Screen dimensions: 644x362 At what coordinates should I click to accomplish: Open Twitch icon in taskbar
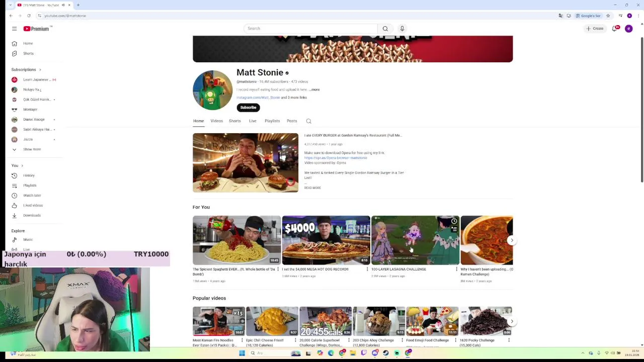[364, 353]
